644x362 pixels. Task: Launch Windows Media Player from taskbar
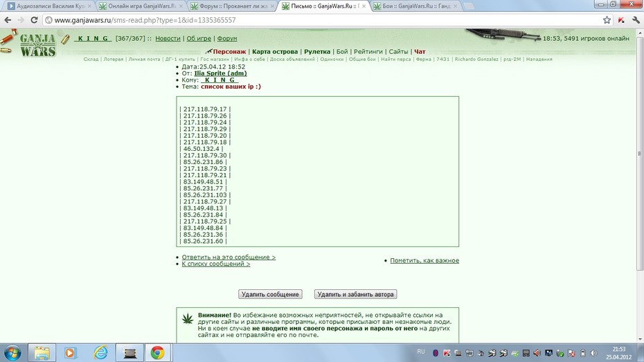click(x=70, y=352)
